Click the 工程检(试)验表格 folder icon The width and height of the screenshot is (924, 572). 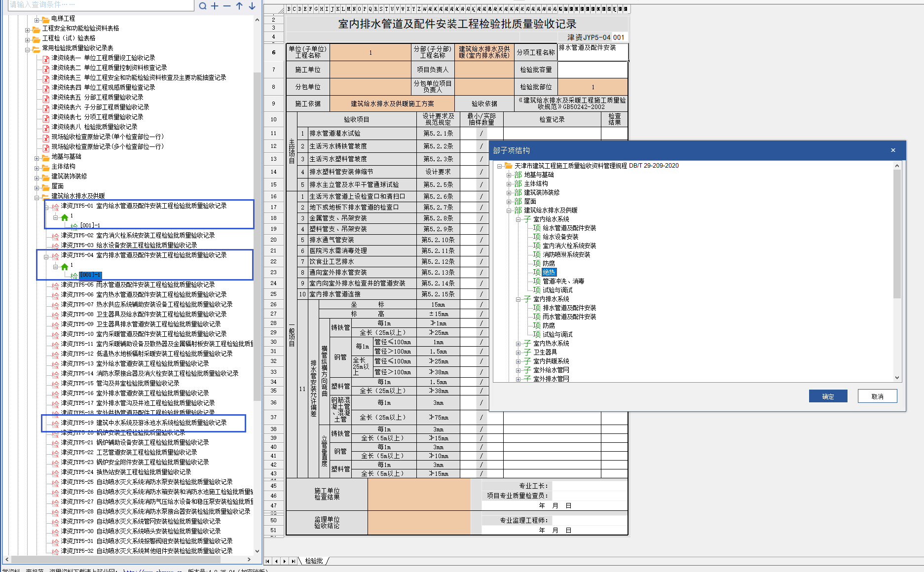(36, 38)
